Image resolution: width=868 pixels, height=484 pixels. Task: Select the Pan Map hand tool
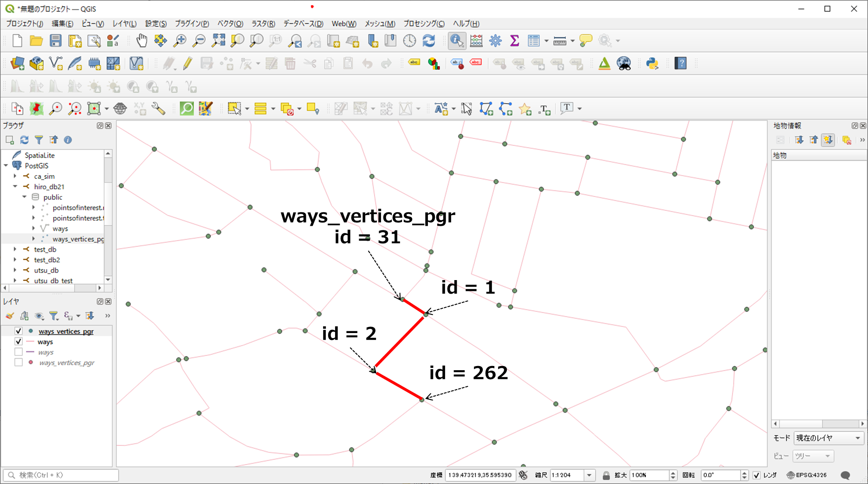[142, 41]
